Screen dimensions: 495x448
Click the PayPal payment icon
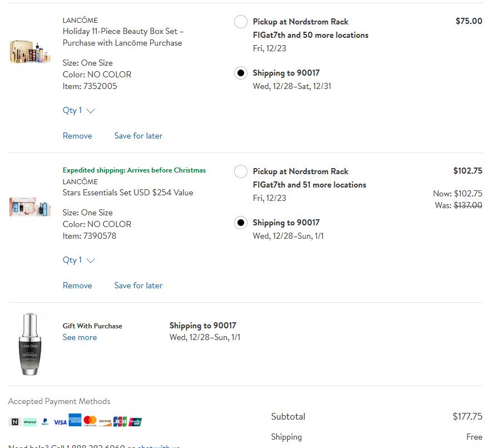[x=45, y=422]
